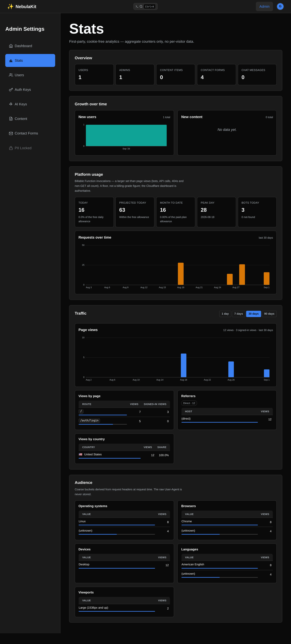Click the Auth Keys key icon
Image resolution: width=291 pixels, height=644 pixels.
pyautogui.click(x=11, y=89)
